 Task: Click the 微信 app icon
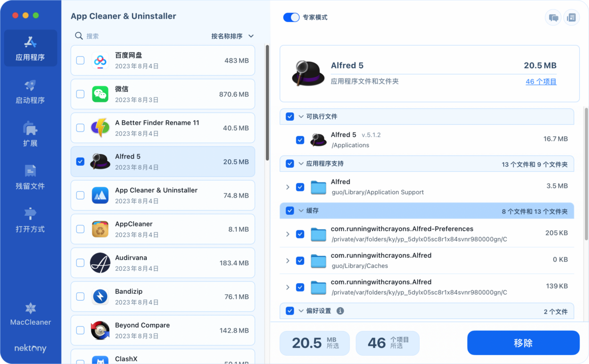tap(100, 94)
